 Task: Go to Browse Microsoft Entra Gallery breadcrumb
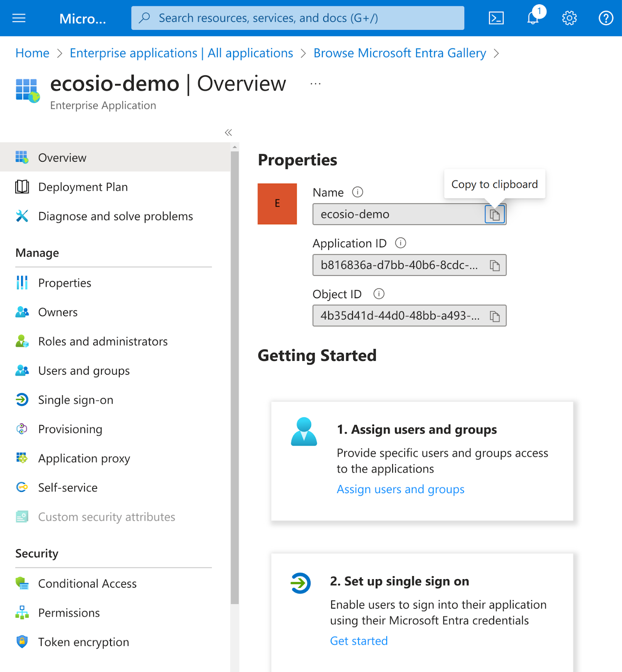pos(400,53)
